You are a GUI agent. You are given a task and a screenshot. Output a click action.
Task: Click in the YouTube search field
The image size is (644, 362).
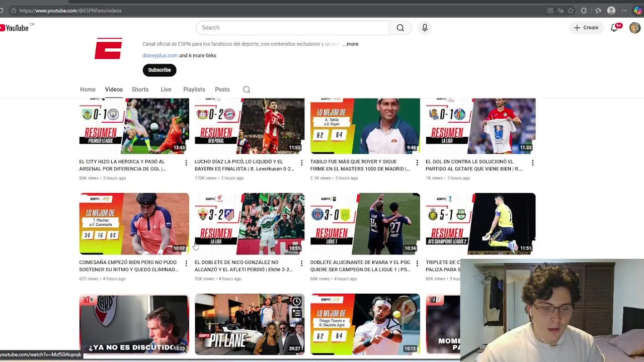pos(292,28)
